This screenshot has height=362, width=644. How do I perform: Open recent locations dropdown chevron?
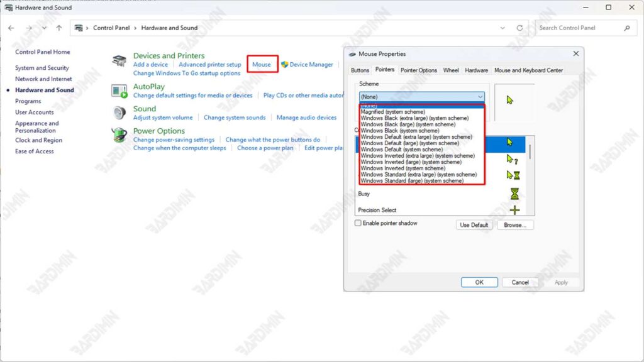coord(44,28)
